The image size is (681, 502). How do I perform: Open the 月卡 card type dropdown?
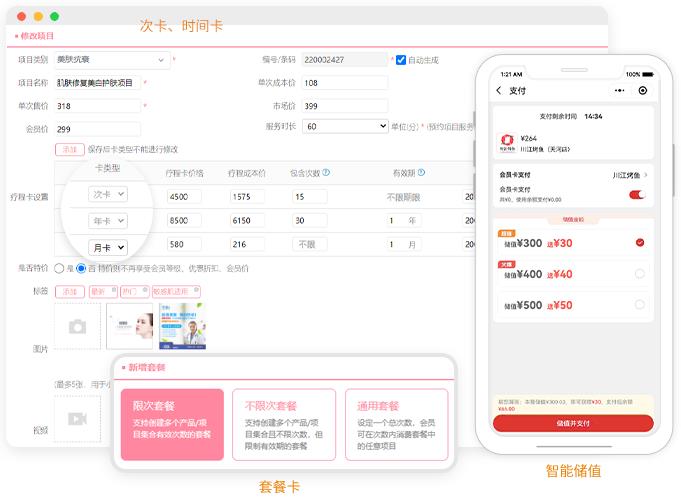(108, 247)
